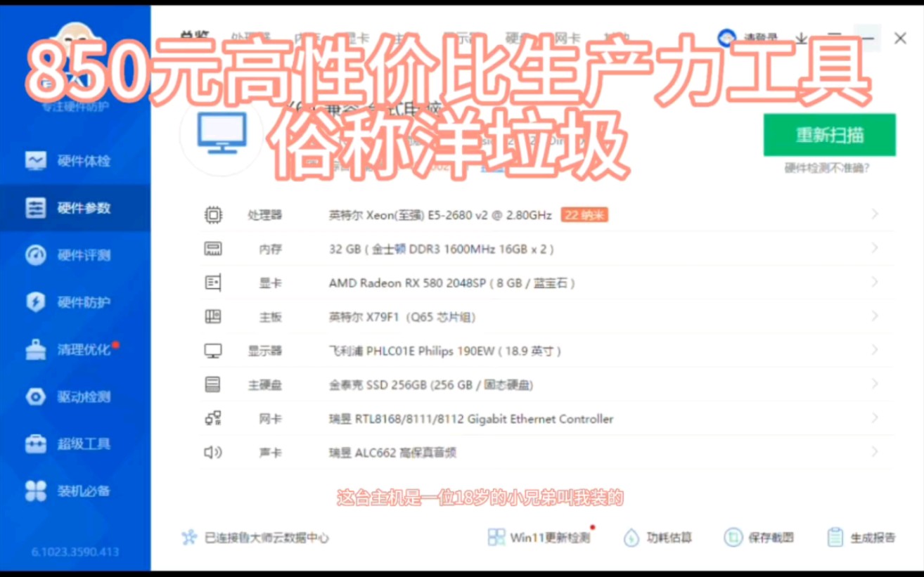
Task: Switch to the 总览 overview tab
Action: [x=193, y=38]
